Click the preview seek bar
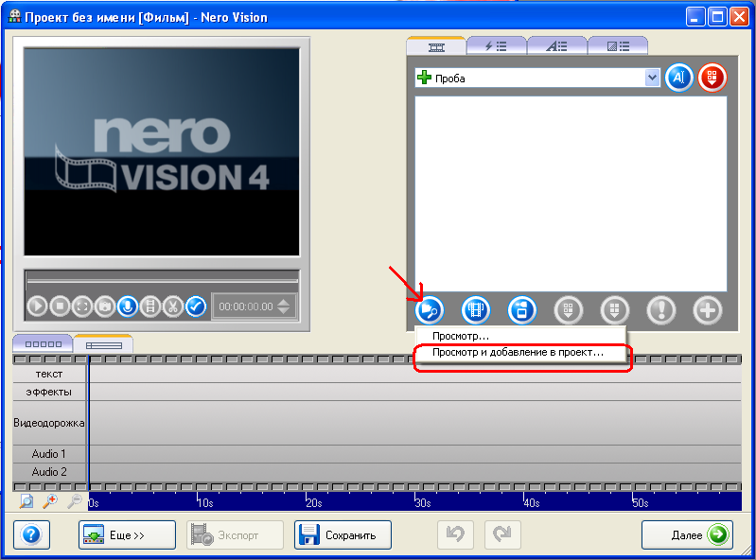 click(162, 279)
